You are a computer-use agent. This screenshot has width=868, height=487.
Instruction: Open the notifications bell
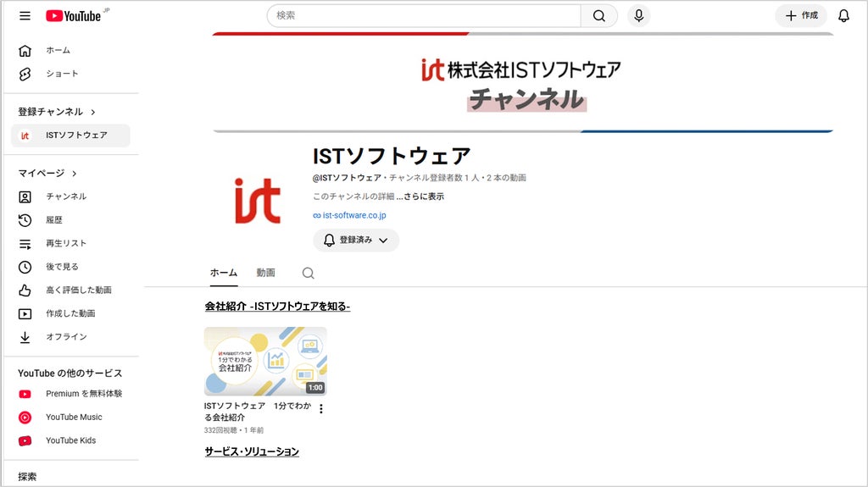tap(843, 16)
